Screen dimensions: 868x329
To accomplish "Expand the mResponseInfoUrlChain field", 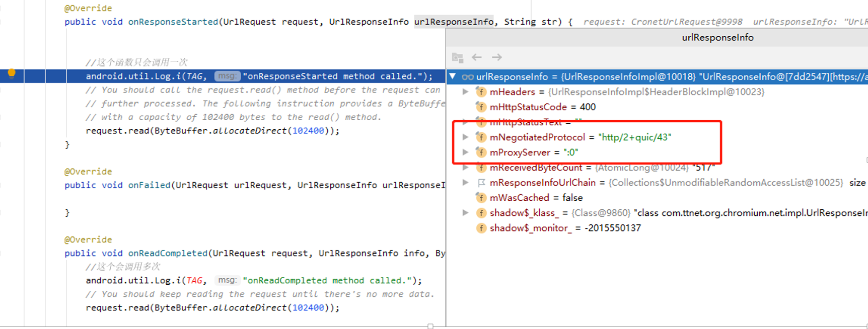I will click(x=466, y=182).
